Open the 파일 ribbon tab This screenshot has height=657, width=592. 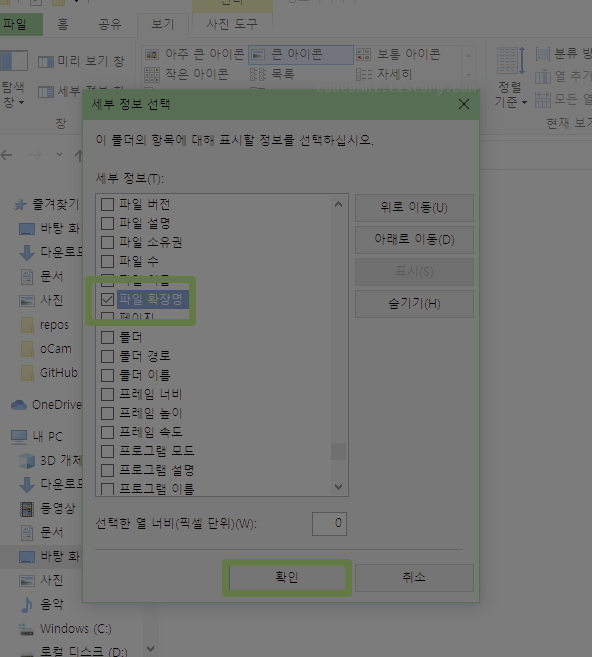tap(21, 24)
